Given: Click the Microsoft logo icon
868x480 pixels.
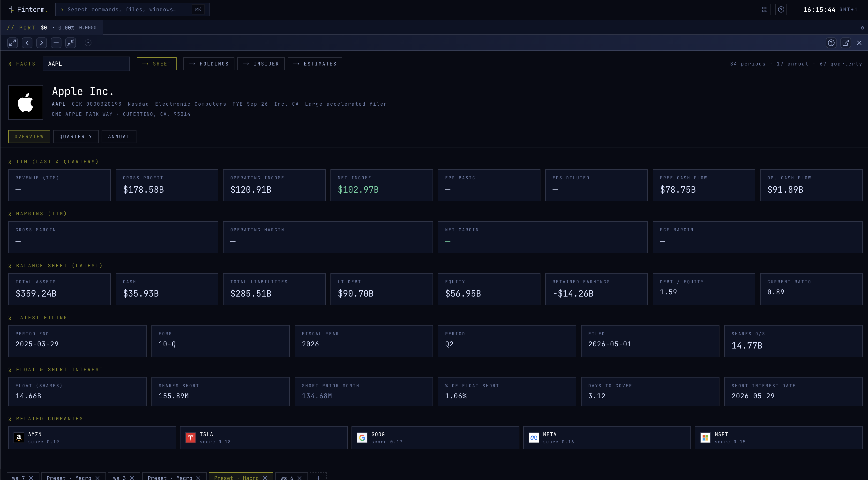Looking at the screenshot, I should click(x=705, y=438).
